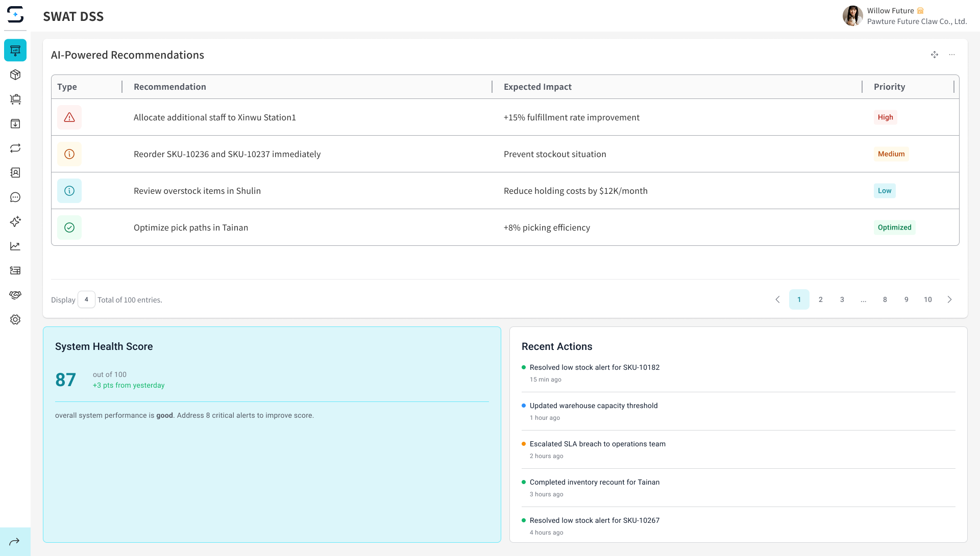Open the chat bubble sidebar icon

pyautogui.click(x=15, y=197)
